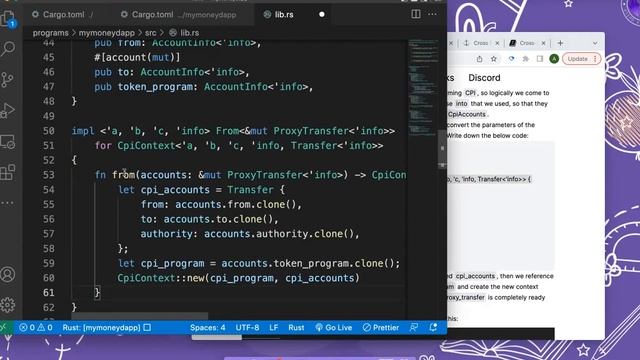
Task: Place cursor on CpiContext::new line
Action: (238, 278)
